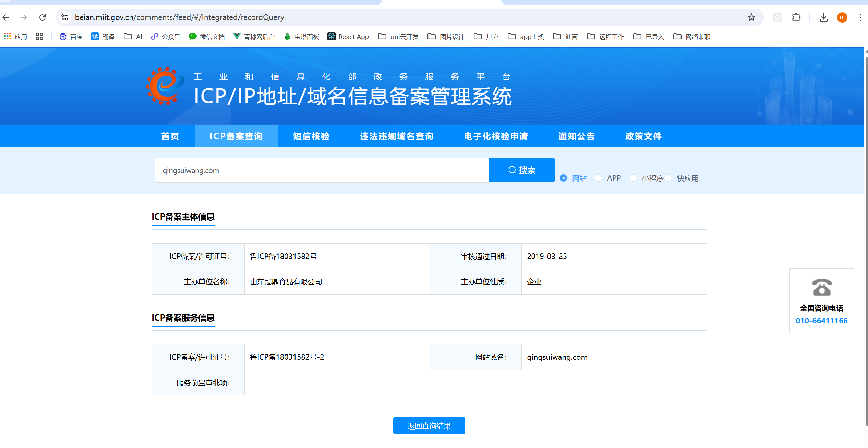Click the ICP备案主体信息 heading

[183, 216]
